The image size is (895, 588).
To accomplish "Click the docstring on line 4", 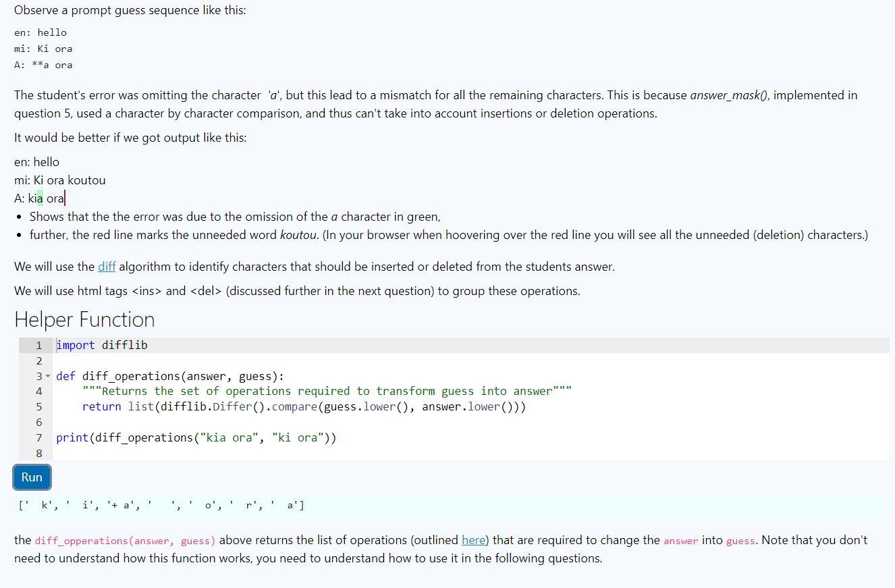I will tap(327, 391).
